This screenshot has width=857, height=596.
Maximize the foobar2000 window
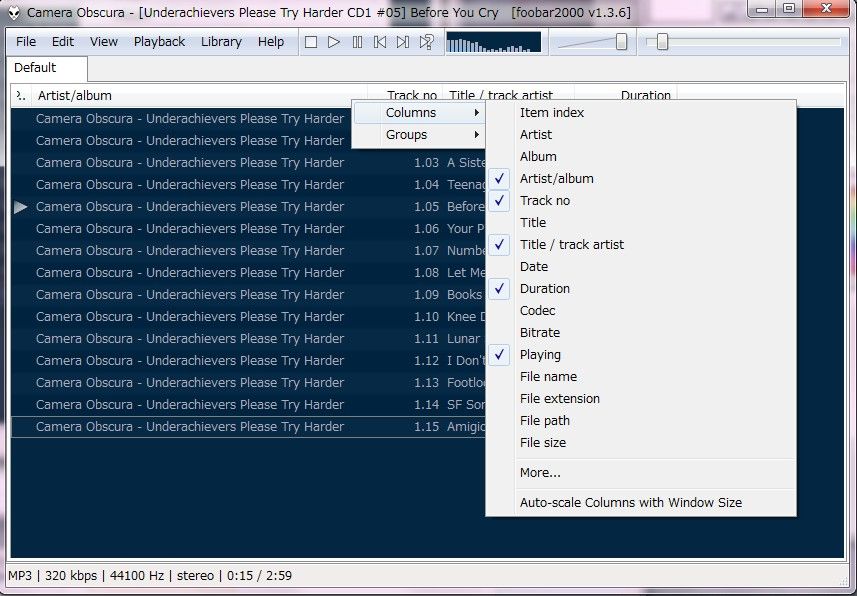point(789,8)
